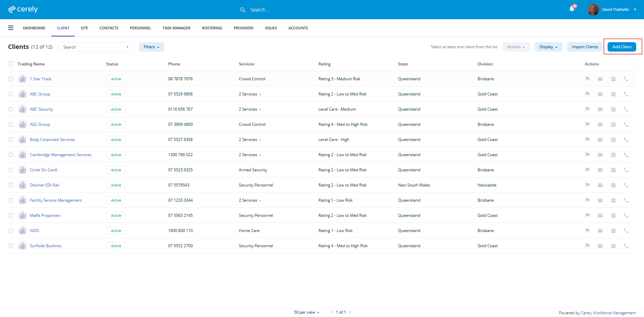This screenshot has height=317, width=644.
Task: Click the flag icon for 1 Star Track
Action: 587,79
